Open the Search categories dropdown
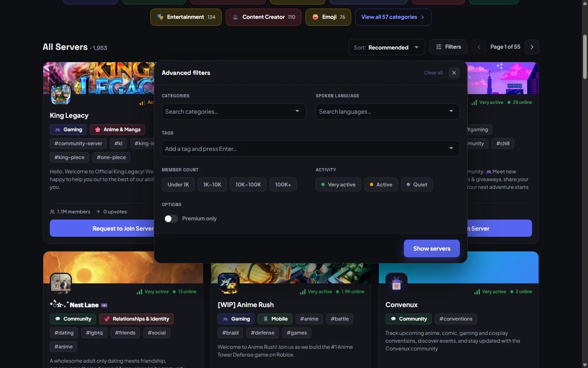This screenshot has height=368, width=588. coord(234,112)
